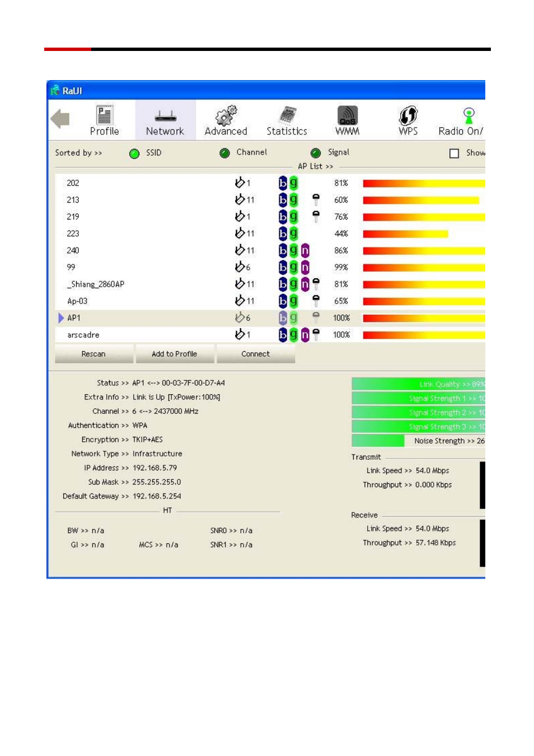Sort the AP list by Signal
Screen dimensions: 534x756
(316, 153)
